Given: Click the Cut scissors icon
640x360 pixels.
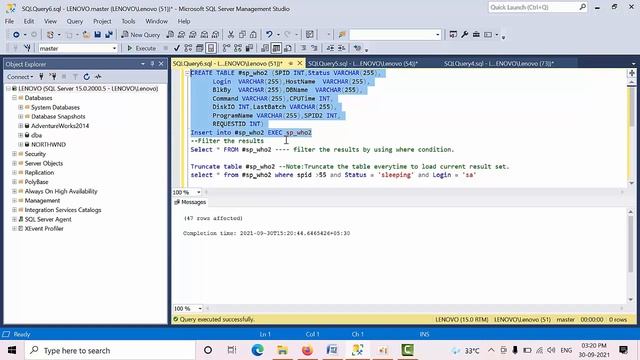Looking at the screenshot, I should click(x=231, y=35).
